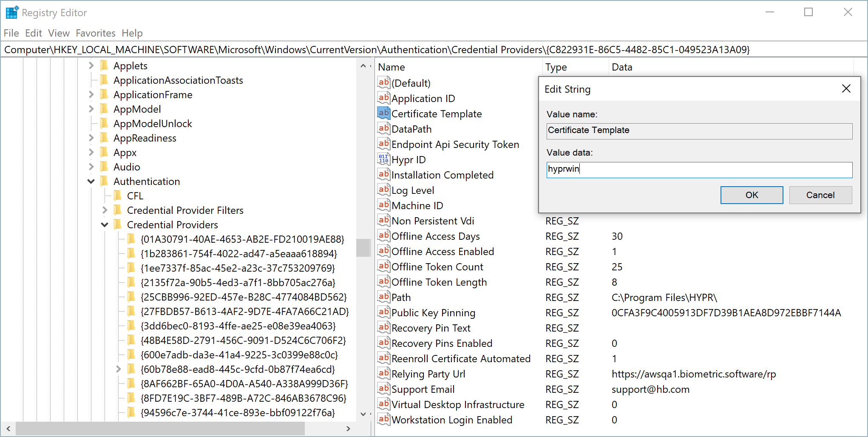This screenshot has width=868, height=437.
Task: Click the Non Persistent Vdi icon
Action: tap(383, 220)
